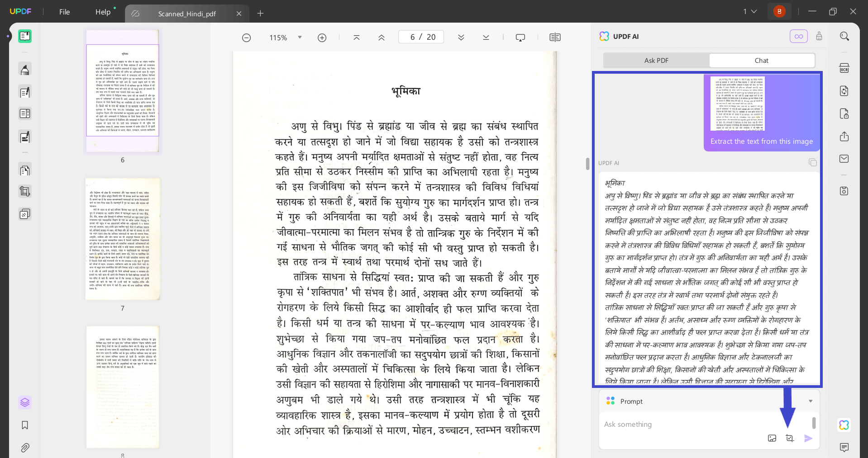Select the page 7 thumbnail
Viewport: 868px width, 458px height.
(x=123, y=239)
